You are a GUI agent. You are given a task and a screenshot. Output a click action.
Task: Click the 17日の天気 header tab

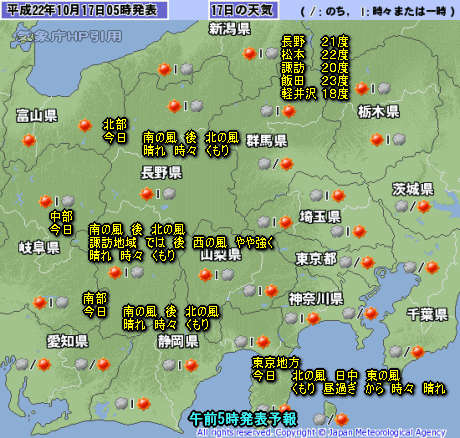(243, 10)
